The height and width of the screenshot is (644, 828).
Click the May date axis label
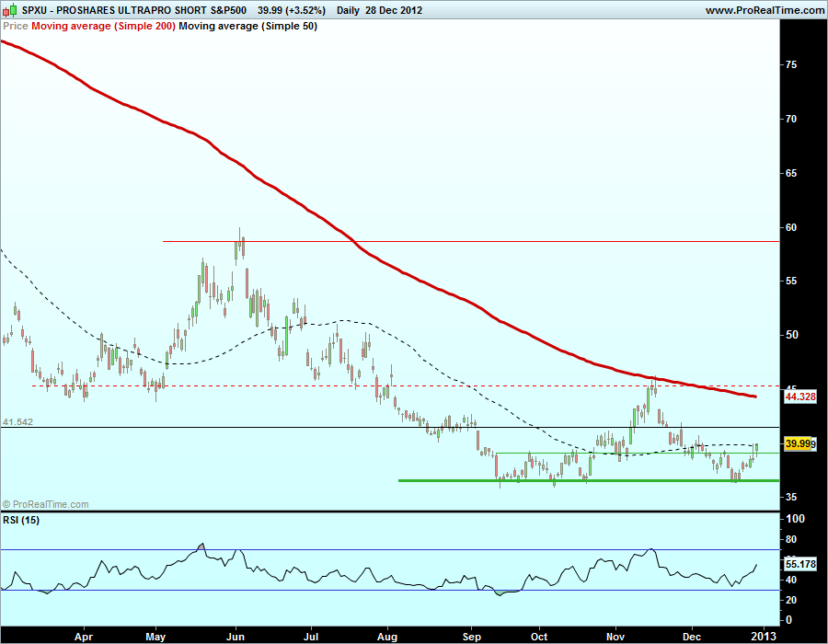[x=155, y=637]
